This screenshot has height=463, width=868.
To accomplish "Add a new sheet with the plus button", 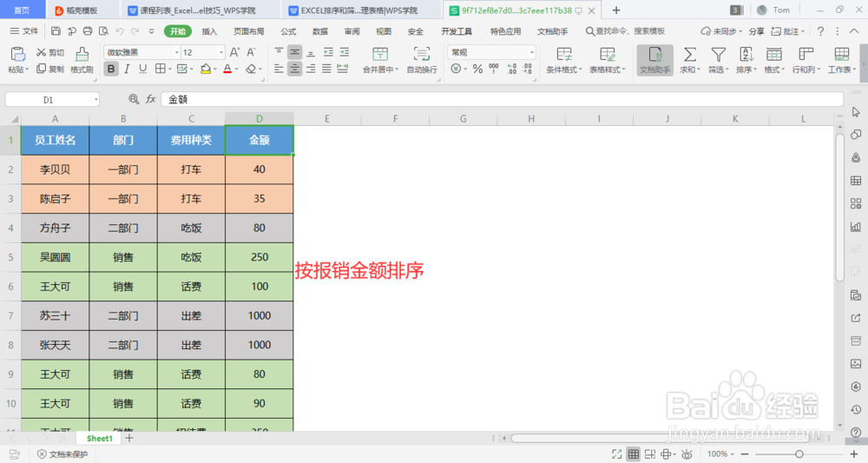I will [x=129, y=438].
